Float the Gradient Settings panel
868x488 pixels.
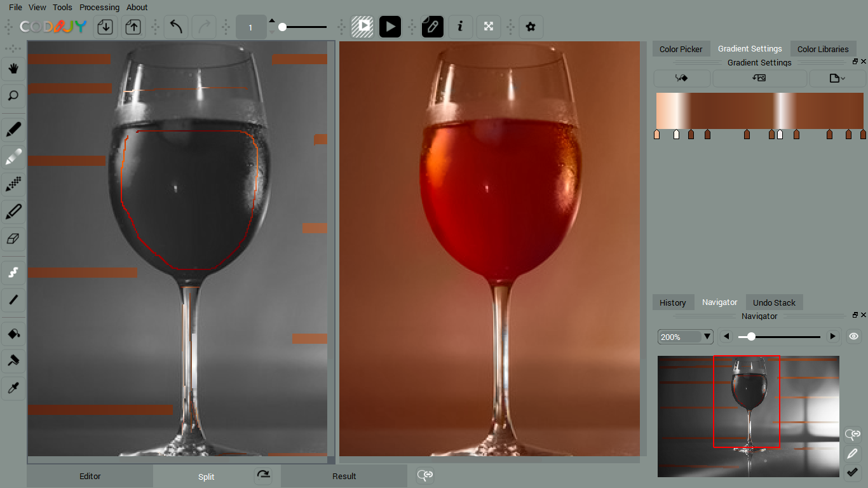[855, 62]
